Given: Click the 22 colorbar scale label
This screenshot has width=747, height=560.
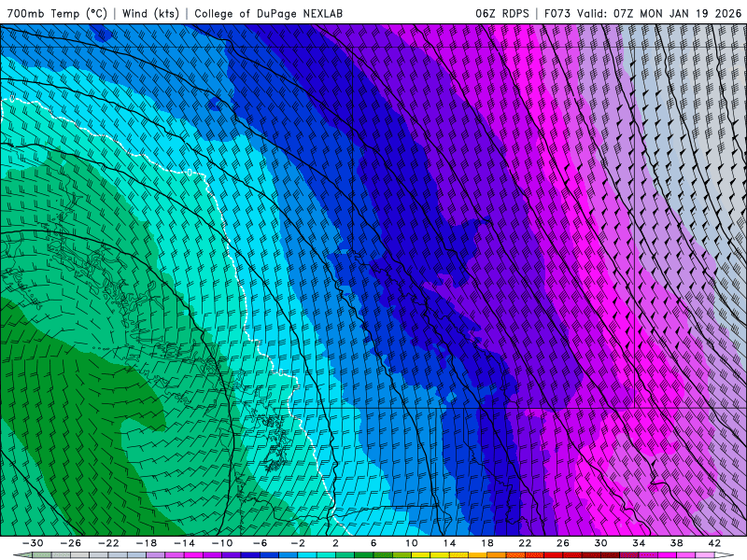Looking at the screenshot, I should click(x=525, y=543).
